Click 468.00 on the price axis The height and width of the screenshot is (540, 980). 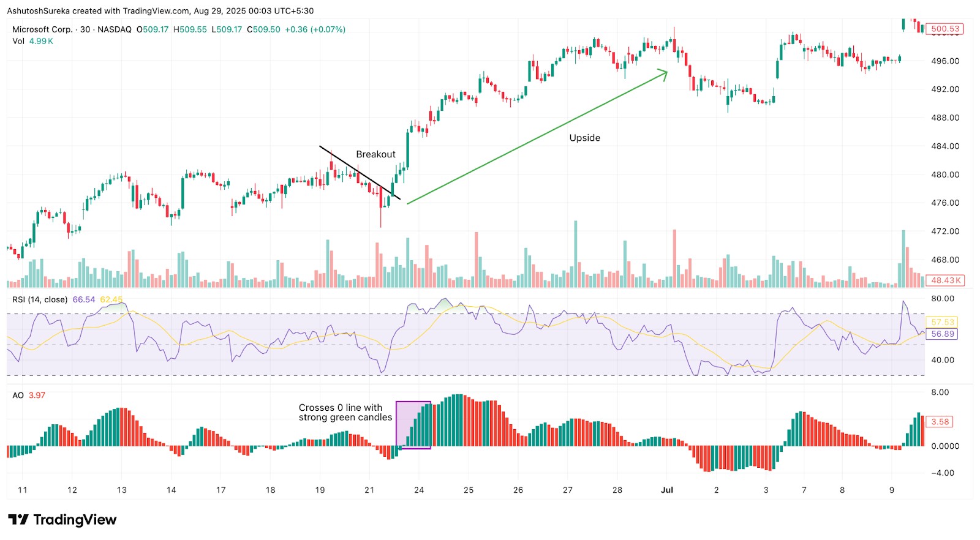945,260
